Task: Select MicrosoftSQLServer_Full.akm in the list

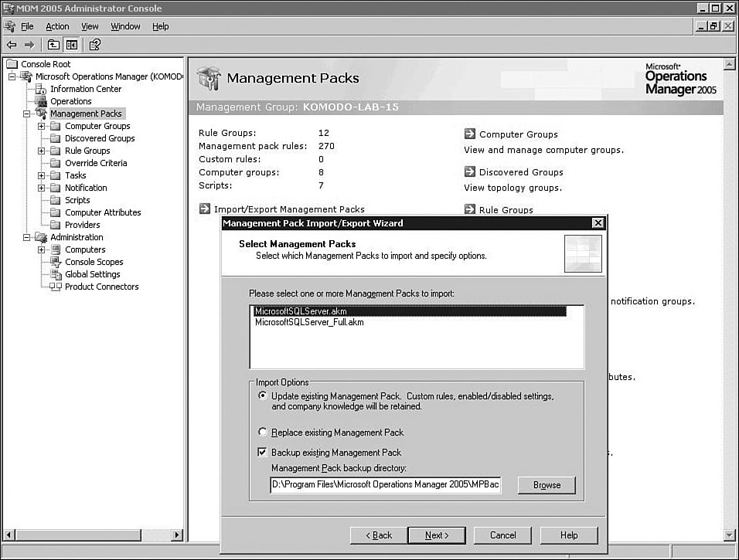Action: 309,322
